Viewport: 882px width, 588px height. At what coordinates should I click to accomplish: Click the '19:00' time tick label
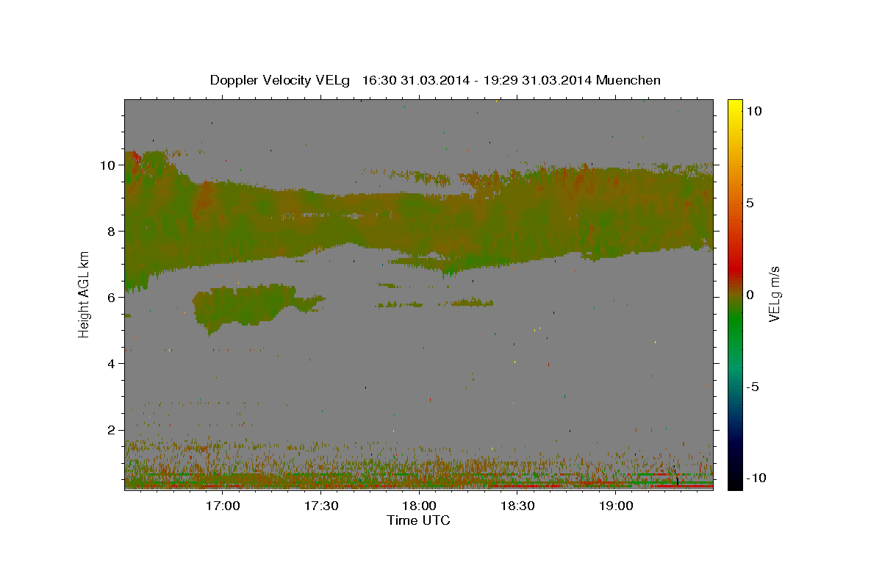point(615,506)
